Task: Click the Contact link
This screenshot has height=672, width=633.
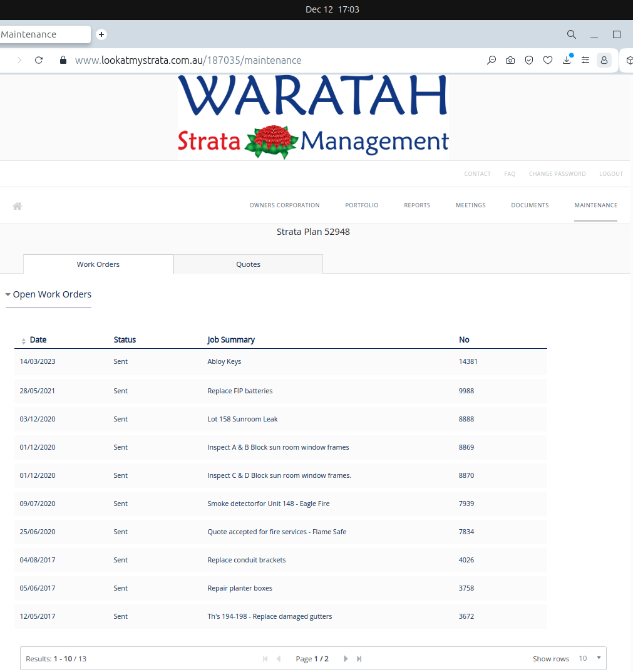Action: (x=477, y=174)
